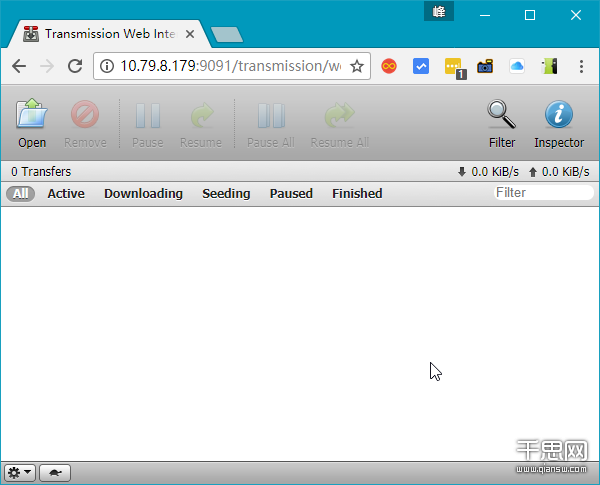This screenshot has width=600, height=485.
Task: Click the 峰 profile button
Action: coord(439,11)
